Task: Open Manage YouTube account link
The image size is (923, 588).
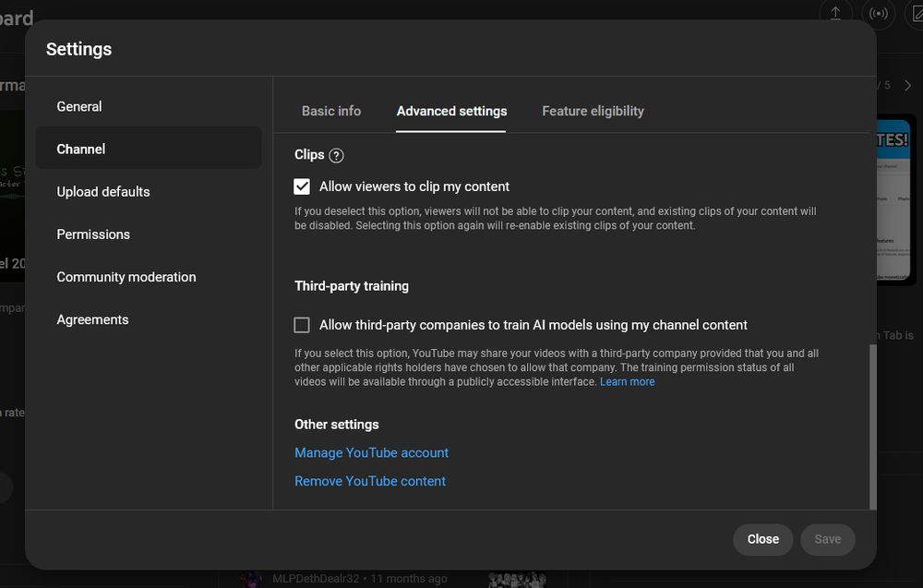Action: pos(371,452)
